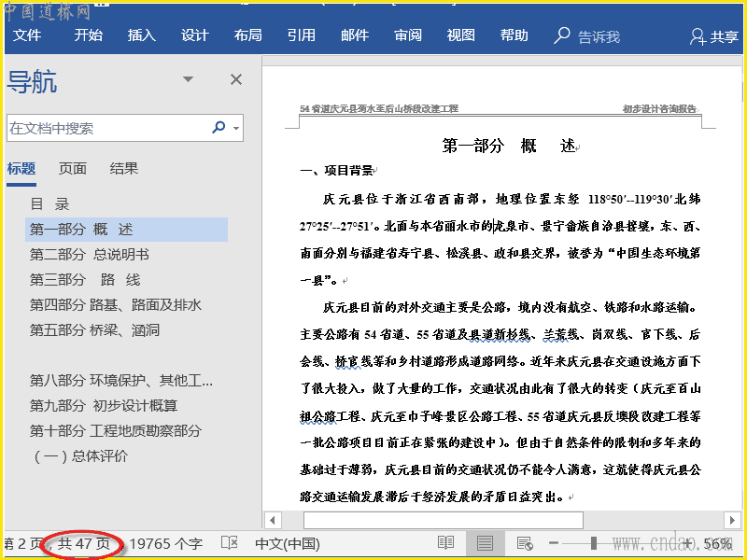747x560 pixels.
Task: Click the word count 19765 个字
Action: pos(166,543)
